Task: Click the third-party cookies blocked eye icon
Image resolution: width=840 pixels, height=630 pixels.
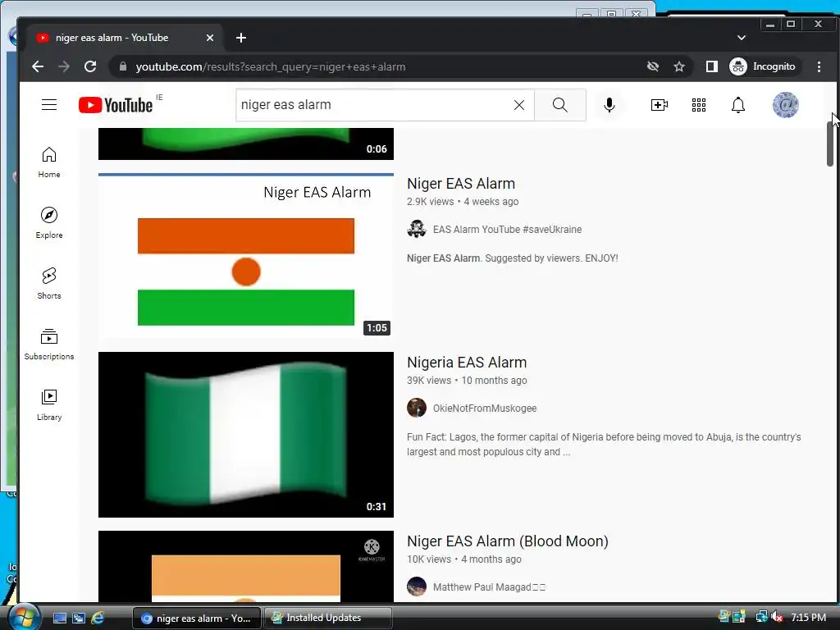Action: [652, 66]
